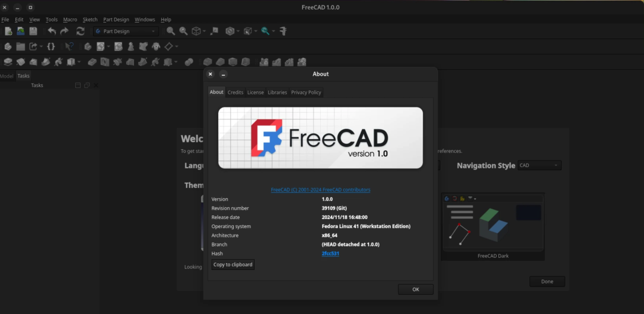The image size is (644, 314).
Task: Select the isometric view cube icon
Action: (x=196, y=31)
